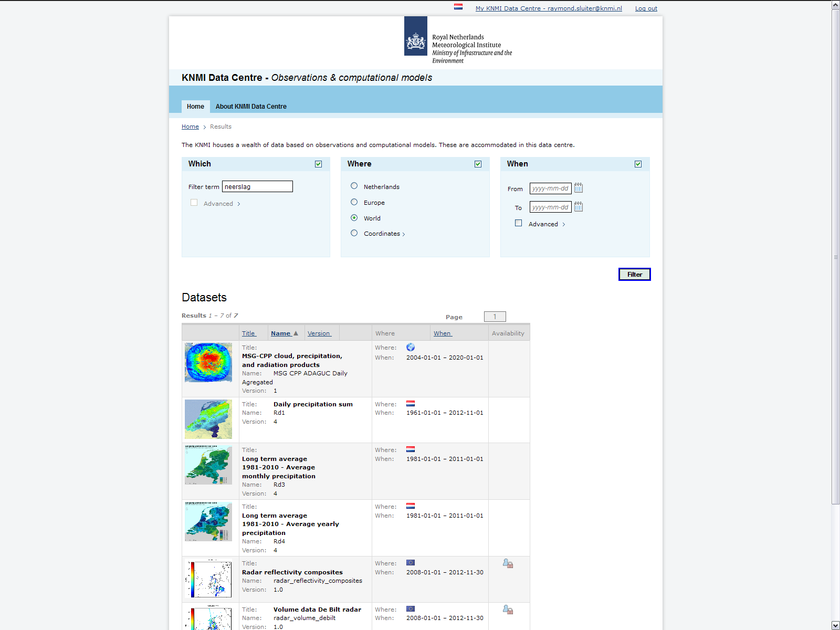
Task: Open Daily precipitation sum thumbnail
Action: tap(208, 419)
